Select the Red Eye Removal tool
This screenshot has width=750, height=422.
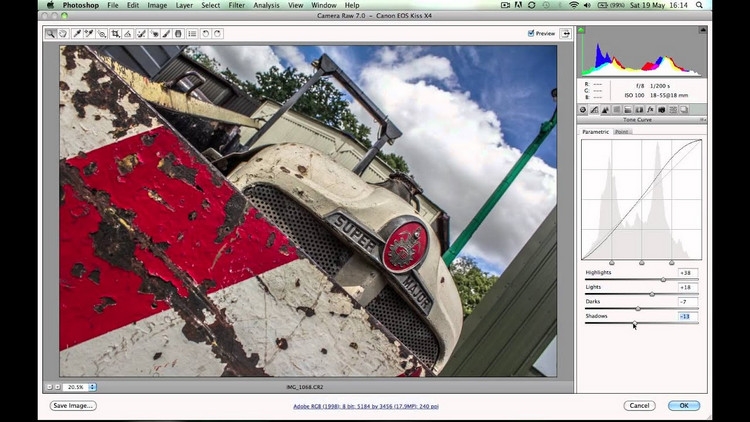[154, 33]
